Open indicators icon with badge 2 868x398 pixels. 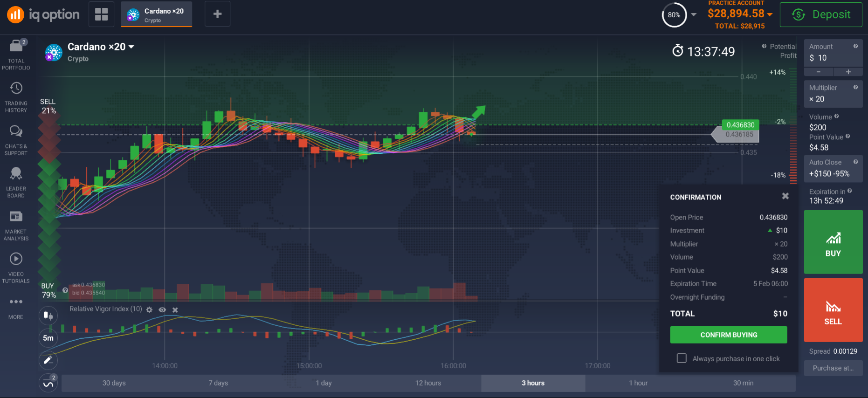click(x=48, y=383)
